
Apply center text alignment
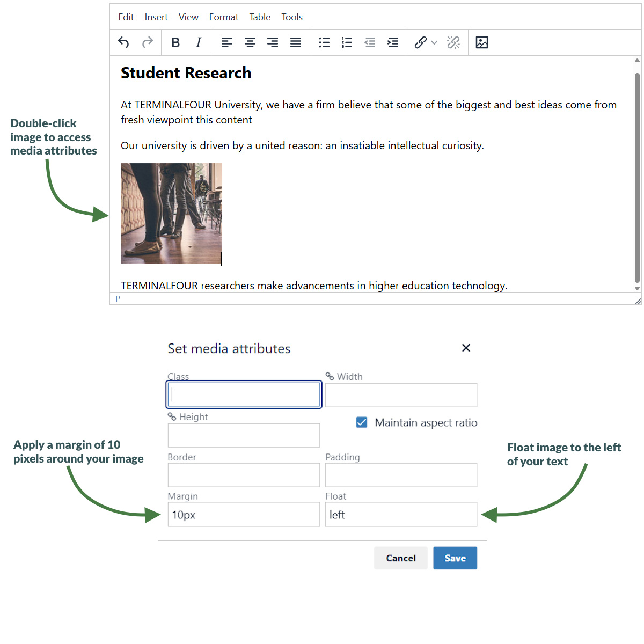(x=250, y=42)
